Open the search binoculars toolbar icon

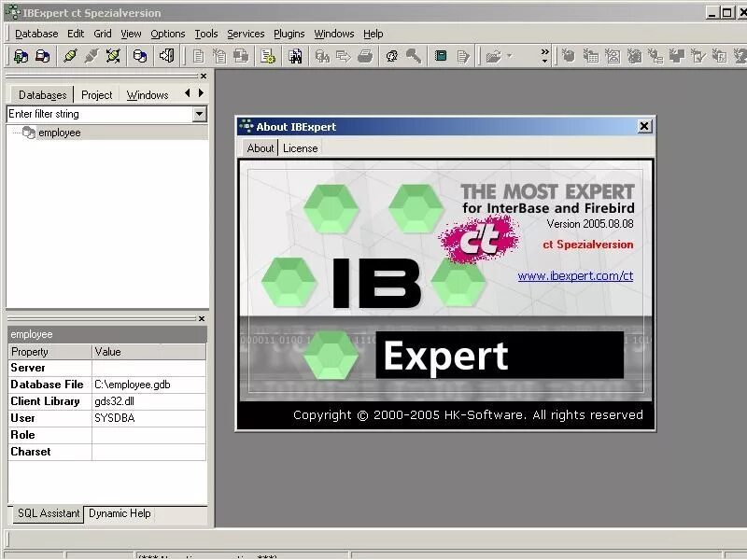click(x=296, y=56)
